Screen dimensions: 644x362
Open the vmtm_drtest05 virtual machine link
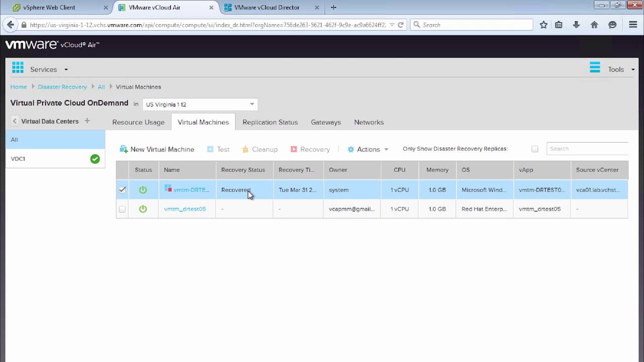tap(185, 209)
